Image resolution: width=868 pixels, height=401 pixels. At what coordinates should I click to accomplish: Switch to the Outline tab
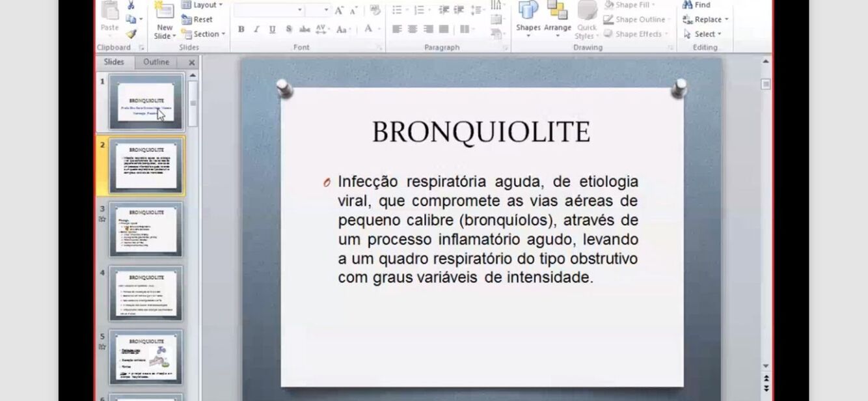click(156, 62)
